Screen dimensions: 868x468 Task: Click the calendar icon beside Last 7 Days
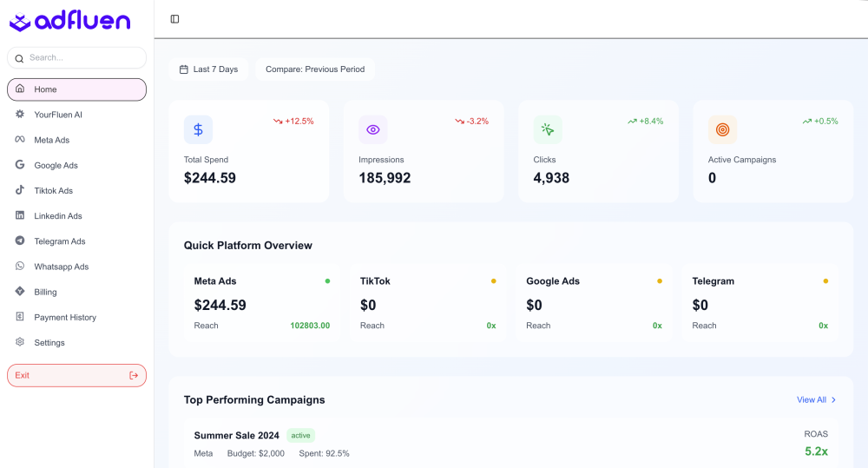tap(184, 69)
